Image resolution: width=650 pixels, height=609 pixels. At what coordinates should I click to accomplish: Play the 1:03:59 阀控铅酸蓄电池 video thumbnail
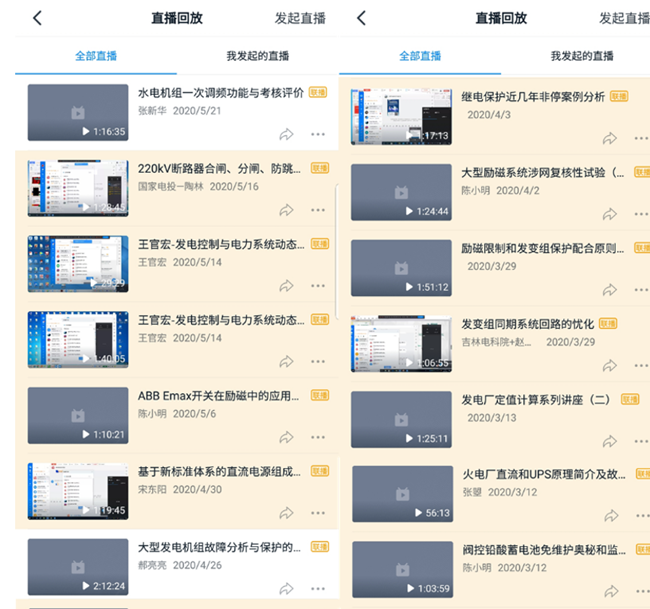[x=401, y=570]
